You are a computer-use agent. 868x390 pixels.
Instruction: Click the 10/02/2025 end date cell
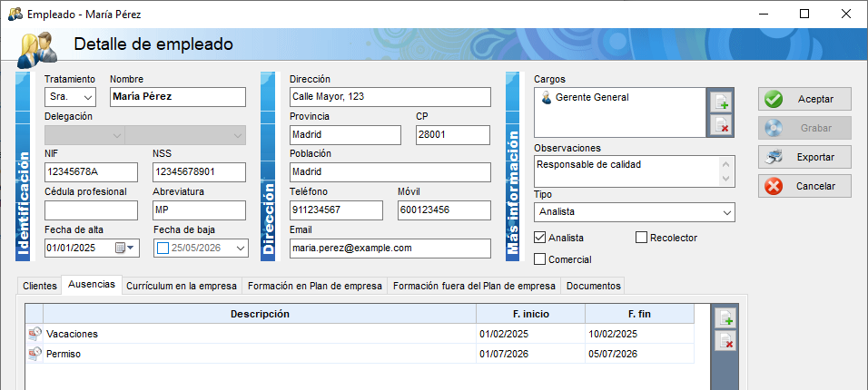pyautogui.click(x=639, y=334)
